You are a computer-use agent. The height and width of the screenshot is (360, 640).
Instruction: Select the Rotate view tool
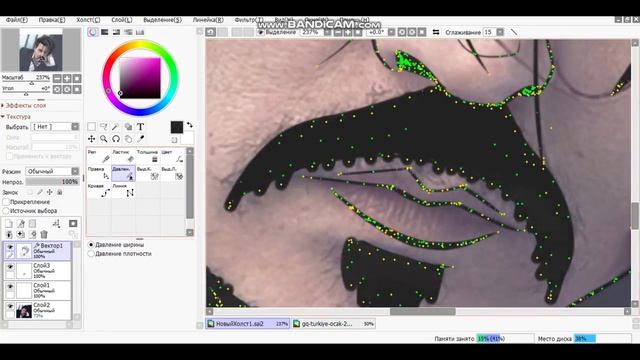116,139
